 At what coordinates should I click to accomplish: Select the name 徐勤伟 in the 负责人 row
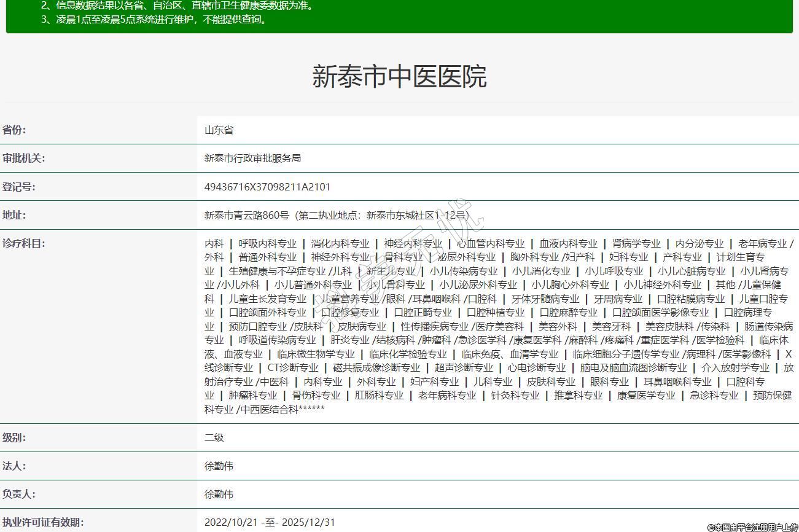tap(219, 495)
